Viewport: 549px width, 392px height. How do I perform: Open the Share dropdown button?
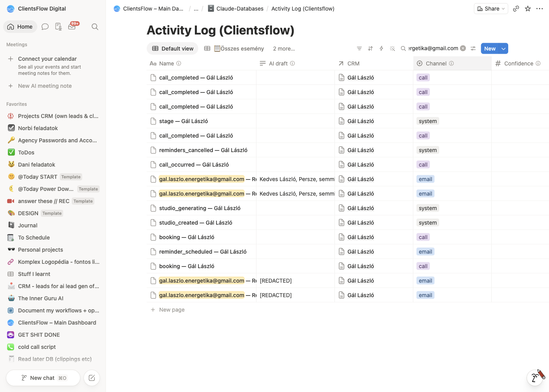[x=491, y=9]
